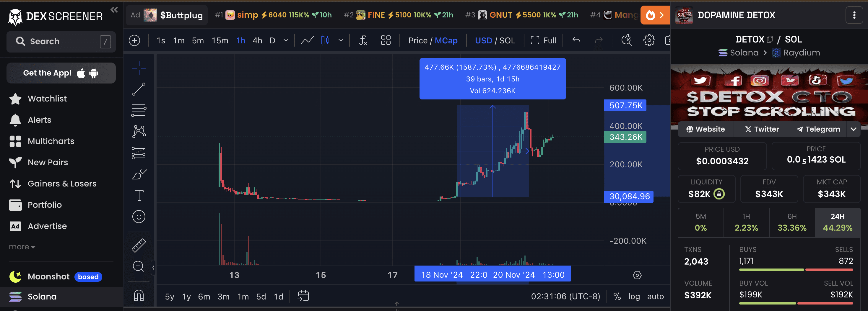The height and width of the screenshot is (311, 868).
Task: Switch chart currency to SOL
Action: click(507, 41)
